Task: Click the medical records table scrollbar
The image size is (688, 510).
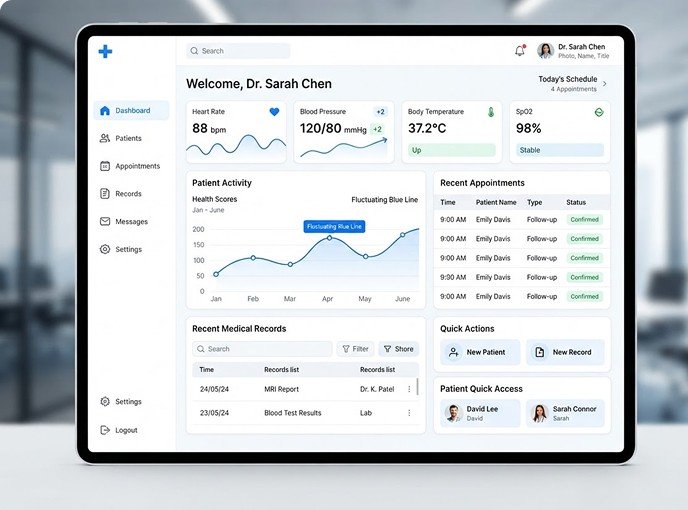Action: click(x=417, y=387)
